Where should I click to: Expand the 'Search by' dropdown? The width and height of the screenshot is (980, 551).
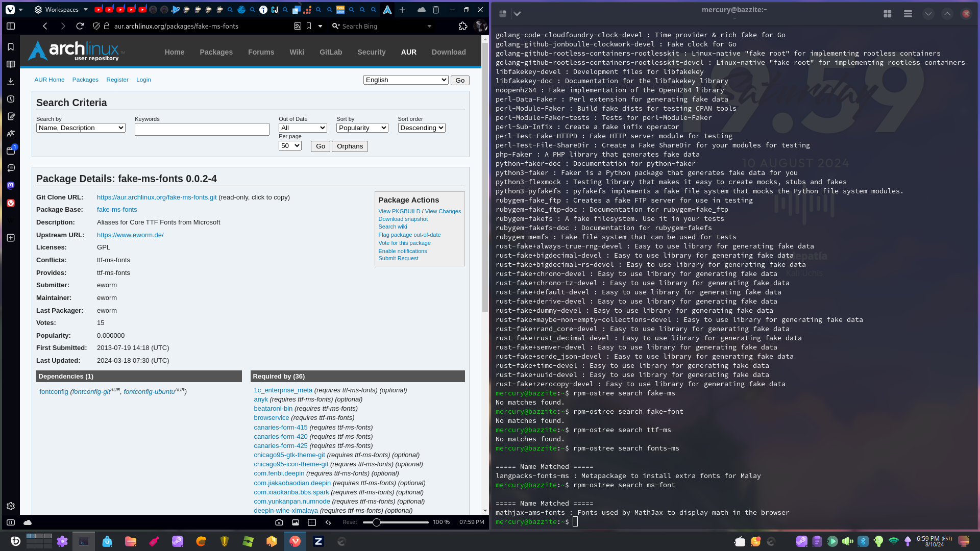pos(81,128)
